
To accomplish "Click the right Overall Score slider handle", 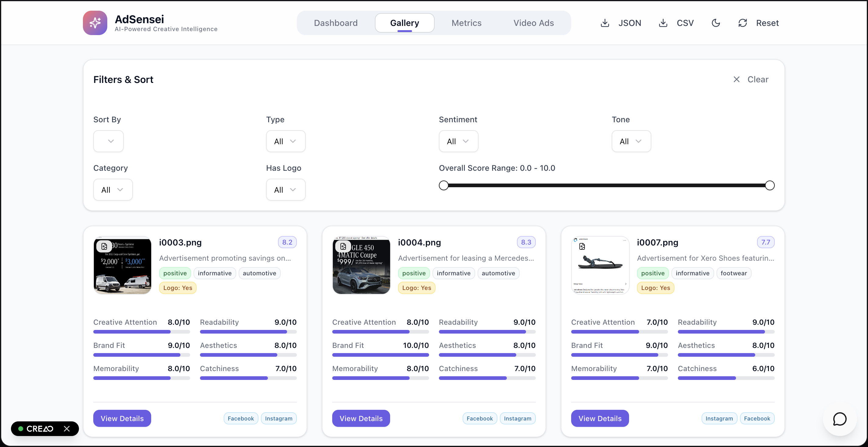I will pos(770,185).
